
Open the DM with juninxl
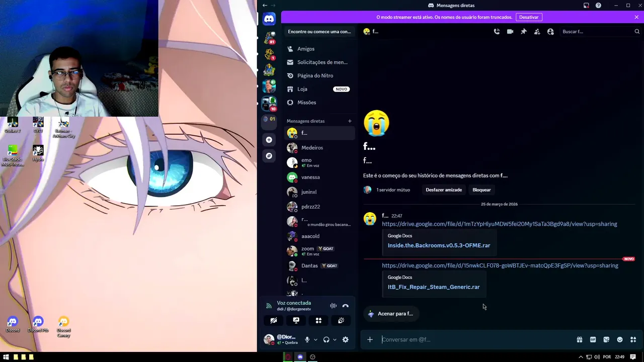319,192
